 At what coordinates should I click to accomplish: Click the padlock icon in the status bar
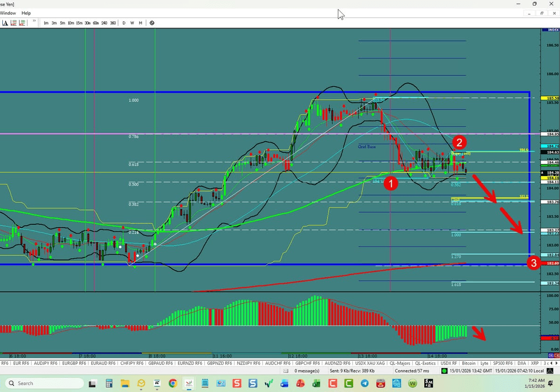(x=549, y=371)
